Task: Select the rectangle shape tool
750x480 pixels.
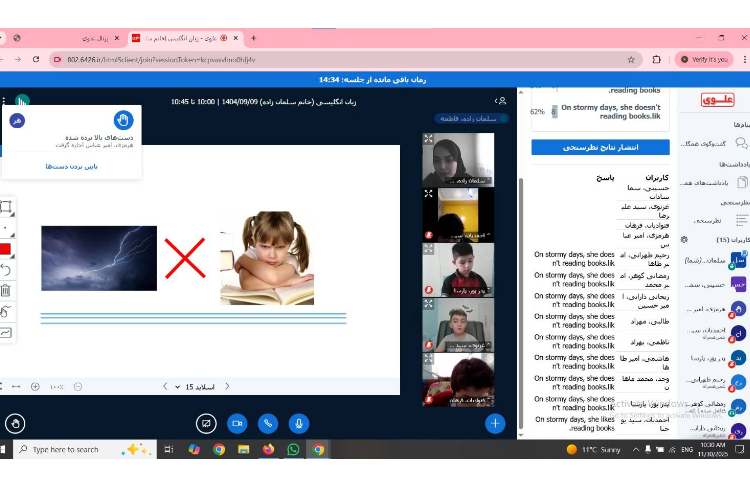Action: pyautogui.click(x=6, y=208)
